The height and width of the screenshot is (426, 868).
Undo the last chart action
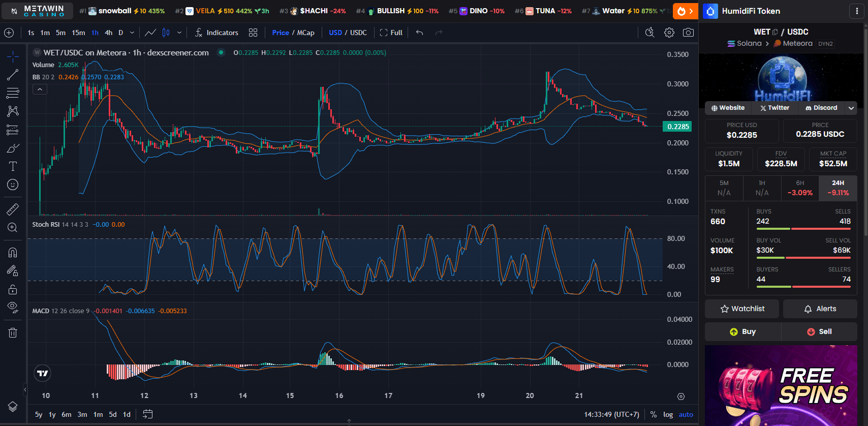point(419,33)
